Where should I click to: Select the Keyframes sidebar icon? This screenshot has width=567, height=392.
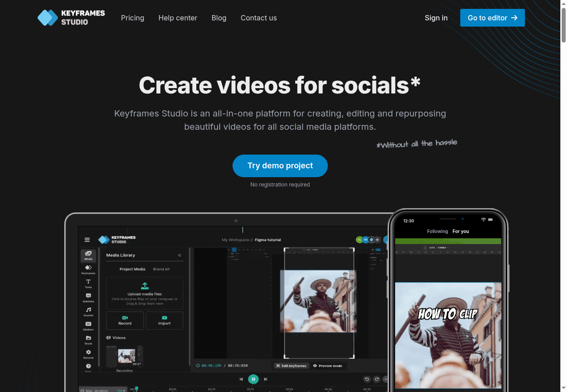tap(88, 269)
